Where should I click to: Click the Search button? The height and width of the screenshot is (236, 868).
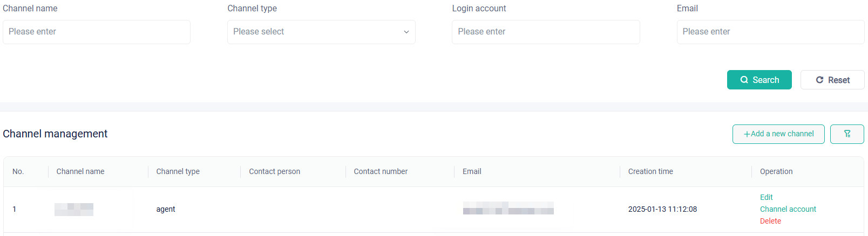759,80
